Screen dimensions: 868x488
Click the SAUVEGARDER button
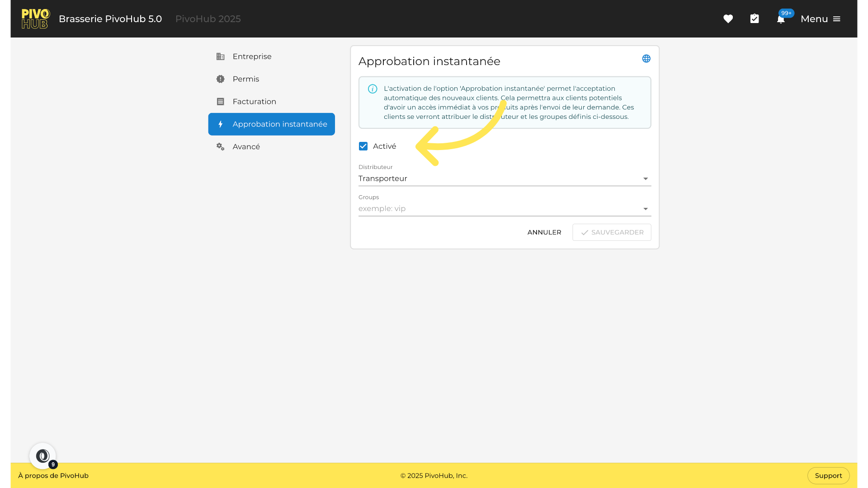coord(612,232)
